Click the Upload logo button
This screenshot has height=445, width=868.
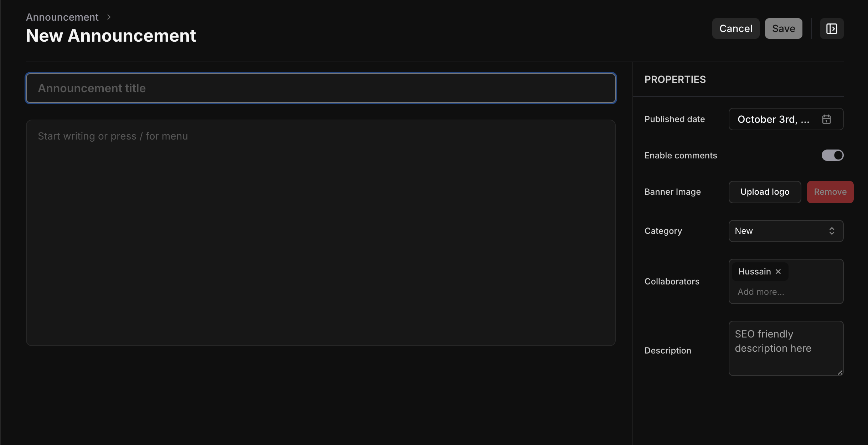(765, 192)
